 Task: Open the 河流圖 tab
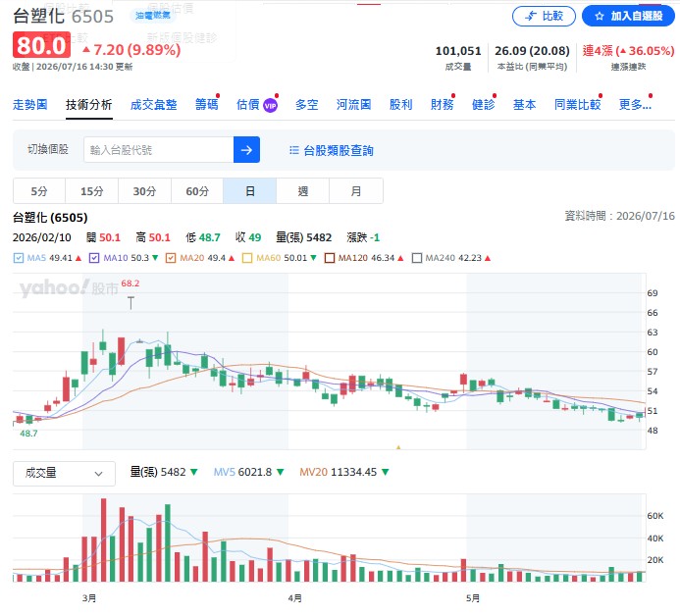click(354, 105)
